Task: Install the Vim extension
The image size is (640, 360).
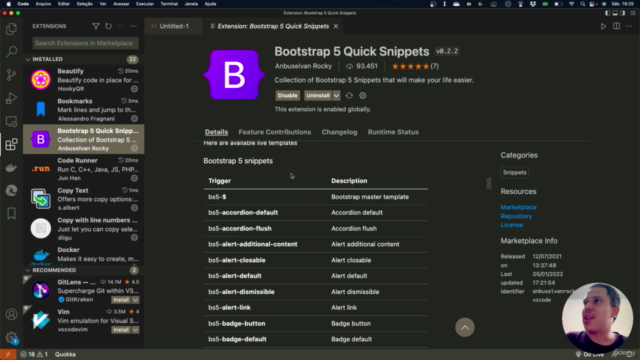Action: click(x=121, y=329)
